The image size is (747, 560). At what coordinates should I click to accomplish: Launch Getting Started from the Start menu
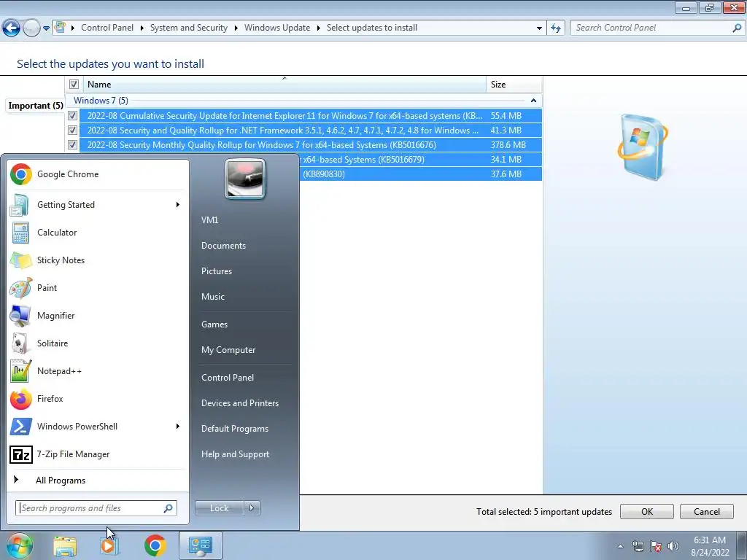[x=98, y=205]
